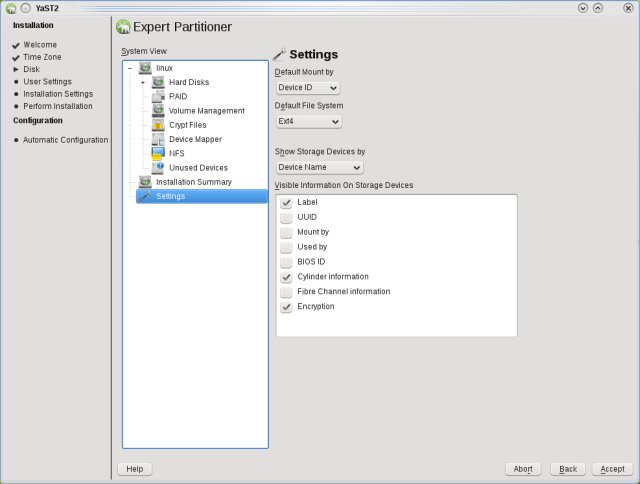Viewport: 640px width, 484px height.
Task: Click the Volume Management icon
Action: (x=158, y=111)
